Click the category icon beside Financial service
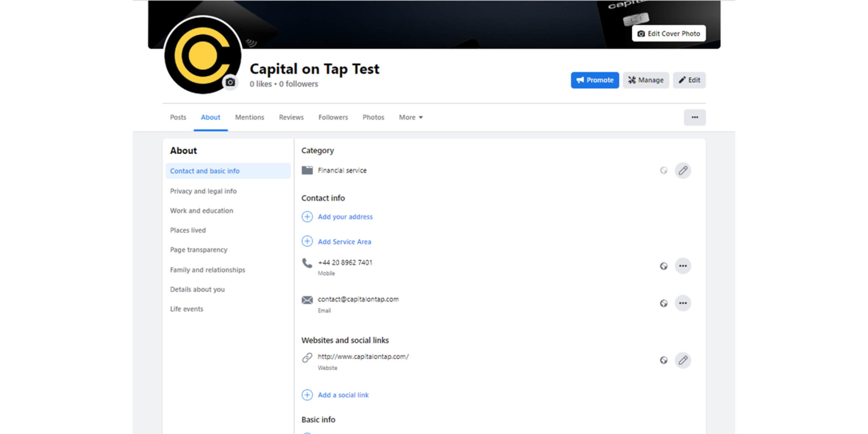This screenshot has height=434, width=868. coord(307,170)
